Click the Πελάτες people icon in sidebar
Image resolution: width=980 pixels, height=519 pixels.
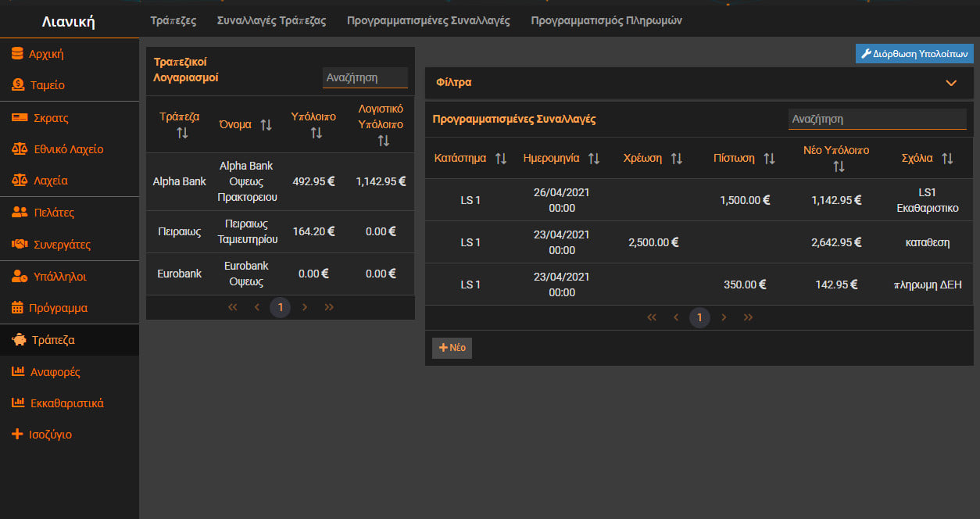click(20, 212)
